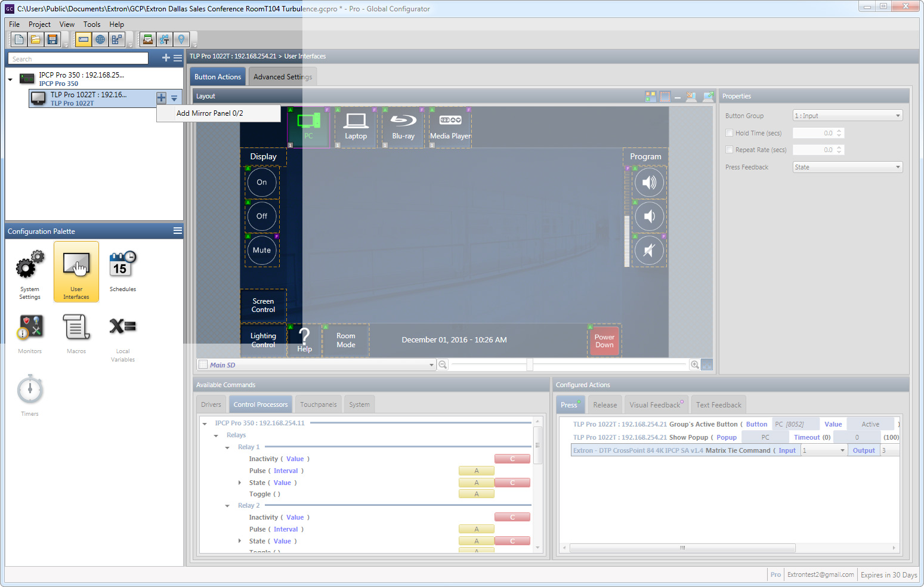Create a new project file
The height and width of the screenshot is (587, 924).
pos(18,39)
